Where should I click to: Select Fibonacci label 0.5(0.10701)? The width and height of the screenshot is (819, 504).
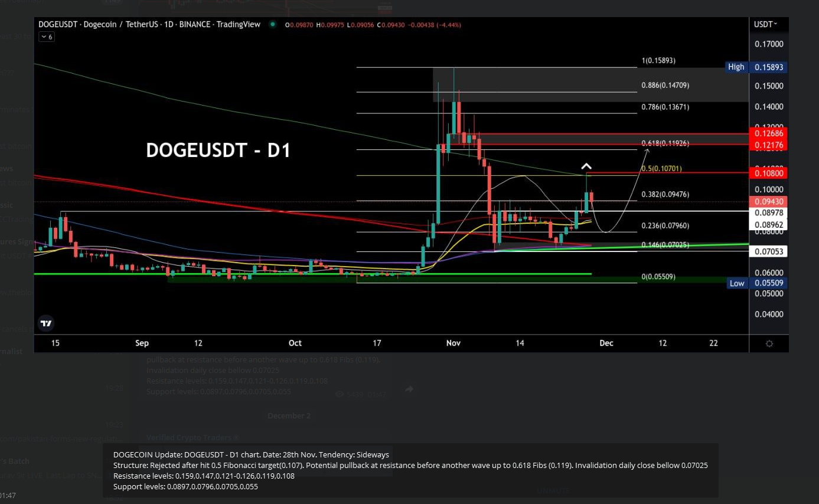(x=661, y=169)
